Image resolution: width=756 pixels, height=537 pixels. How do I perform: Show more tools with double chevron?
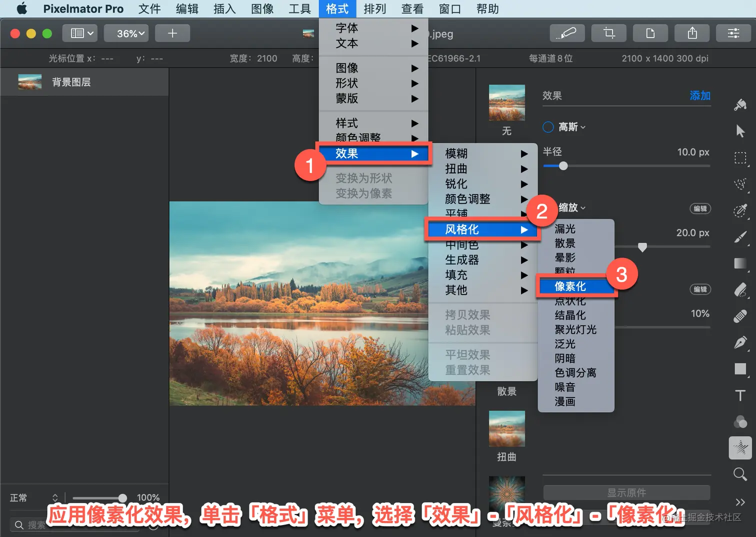(x=740, y=501)
